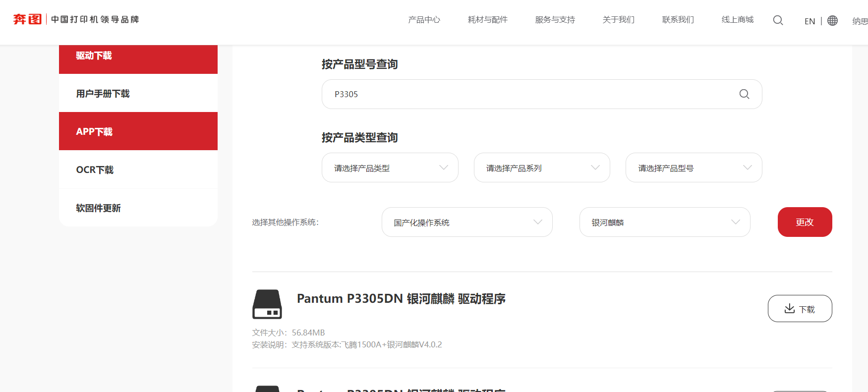Click the magnifier inside the P3305 search box
Screen dimensions: 868x392
(x=744, y=94)
